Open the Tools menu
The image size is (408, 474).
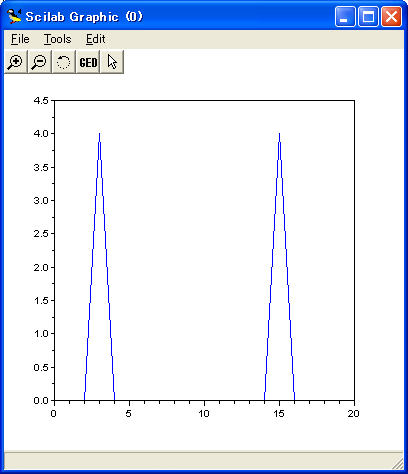tap(57, 39)
